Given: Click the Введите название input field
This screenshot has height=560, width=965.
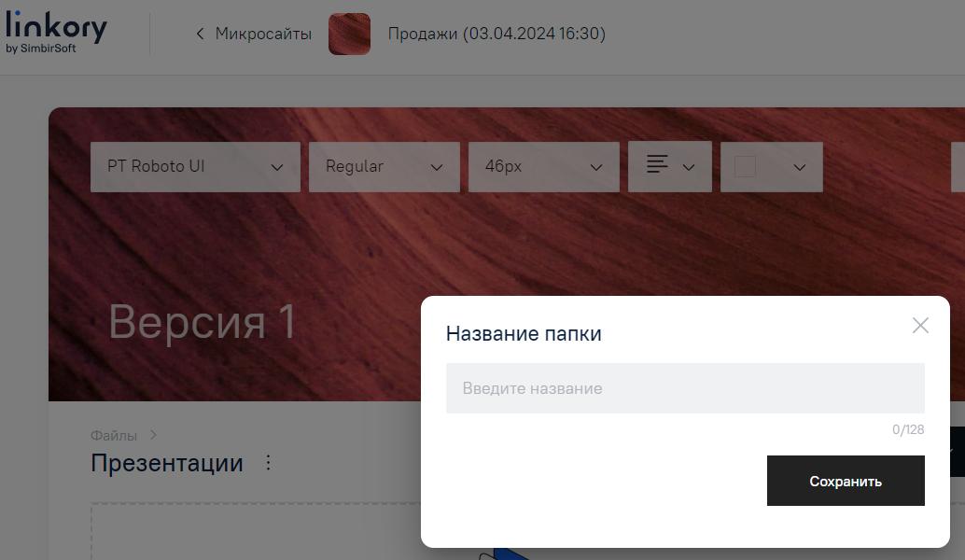Looking at the screenshot, I should tap(686, 388).
